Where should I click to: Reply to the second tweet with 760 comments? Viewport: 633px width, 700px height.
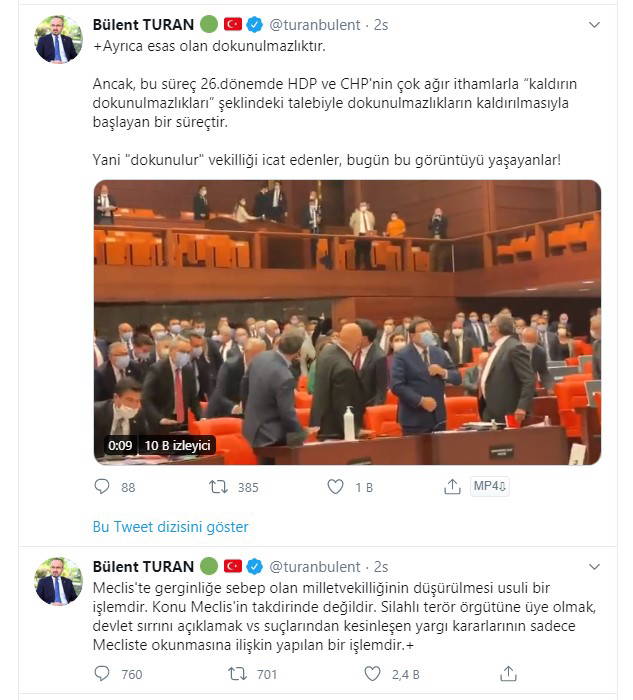click(x=102, y=673)
